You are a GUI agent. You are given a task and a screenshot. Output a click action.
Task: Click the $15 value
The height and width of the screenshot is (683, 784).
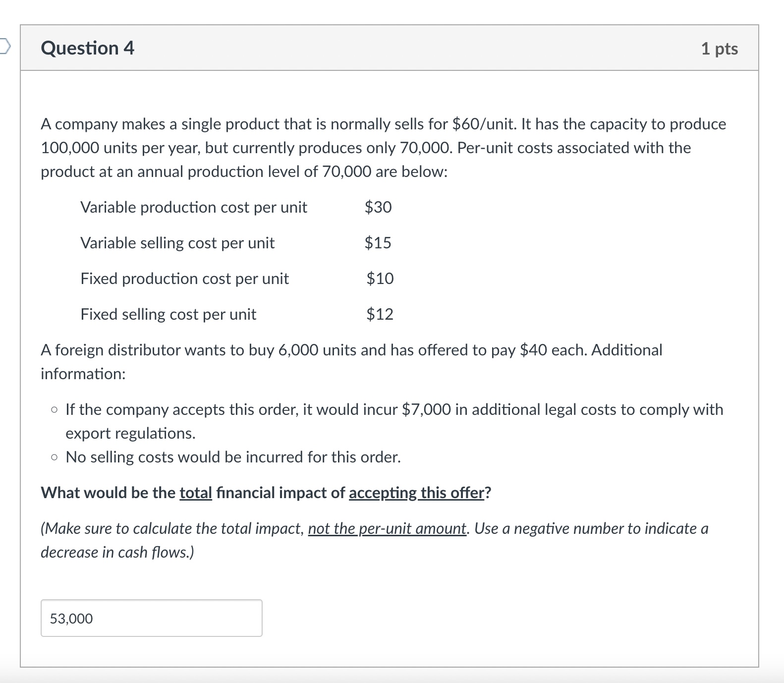[x=378, y=243]
